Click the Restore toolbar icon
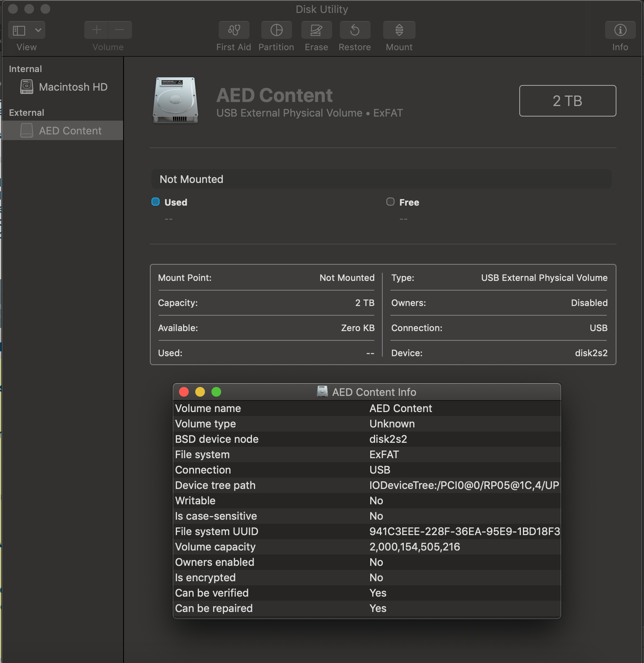644x663 pixels. pos(355,30)
